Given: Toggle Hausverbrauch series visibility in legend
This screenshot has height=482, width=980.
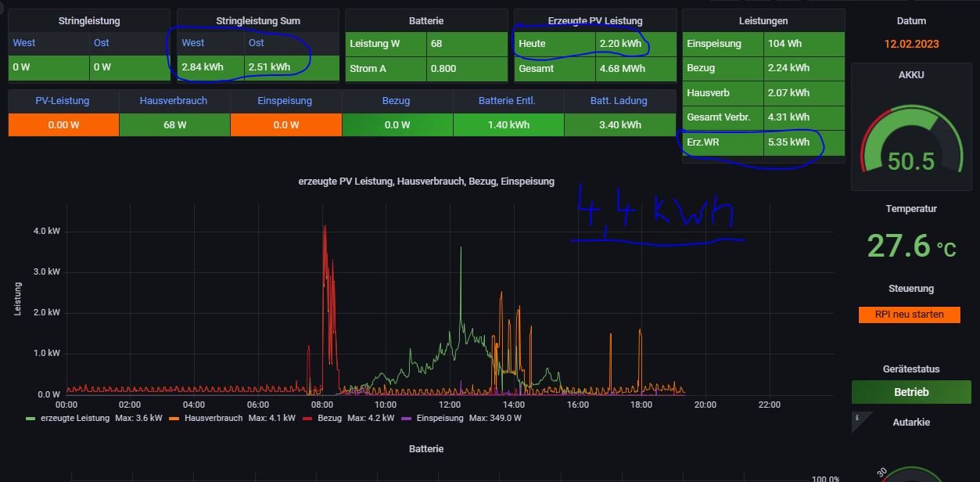Looking at the screenshot, I should coord(214,419).
